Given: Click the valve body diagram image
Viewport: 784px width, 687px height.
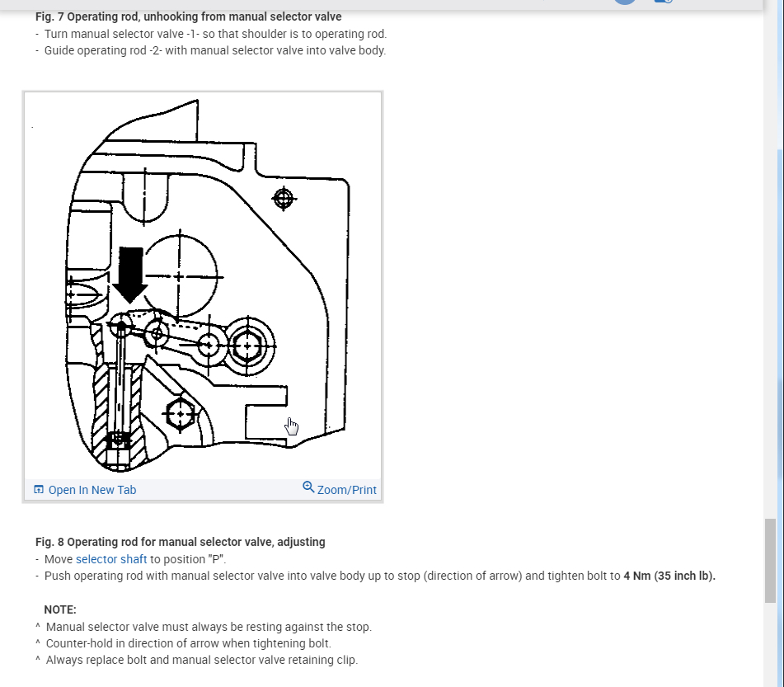Looking at the screenshot, I should pos(203,285).
